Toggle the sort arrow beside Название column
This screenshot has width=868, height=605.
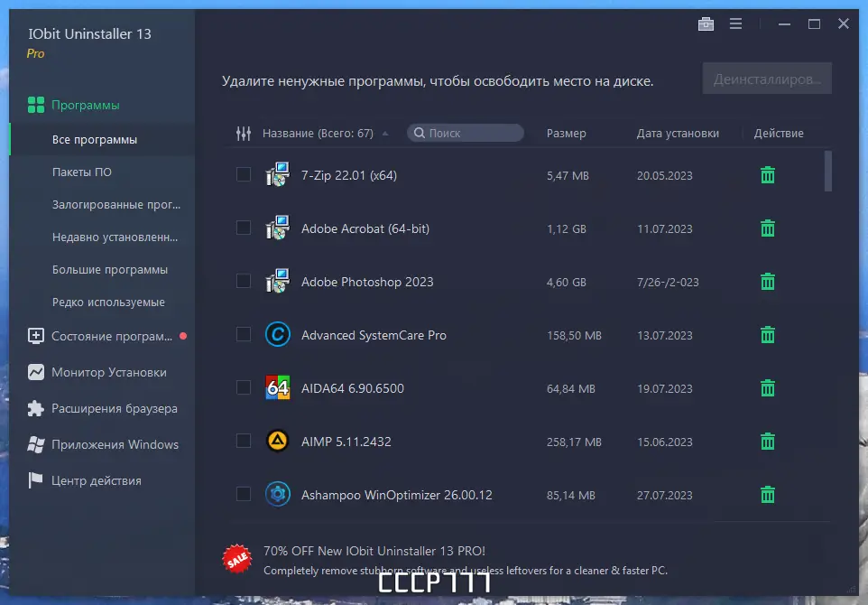click(x=385, y=134)
